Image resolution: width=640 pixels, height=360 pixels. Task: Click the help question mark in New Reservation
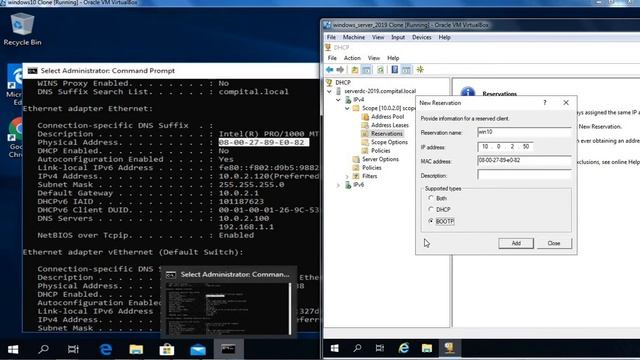pyautogui.click(x=544, y=103)
